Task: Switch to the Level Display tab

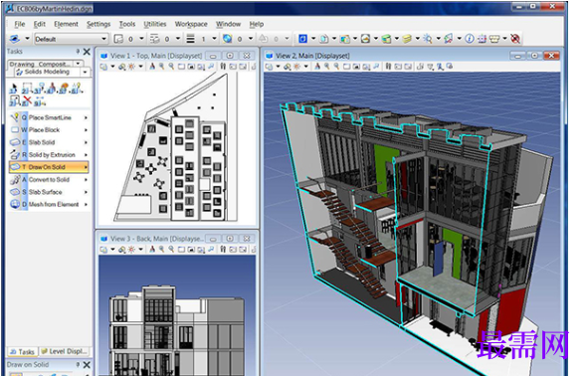Action: 65,352
